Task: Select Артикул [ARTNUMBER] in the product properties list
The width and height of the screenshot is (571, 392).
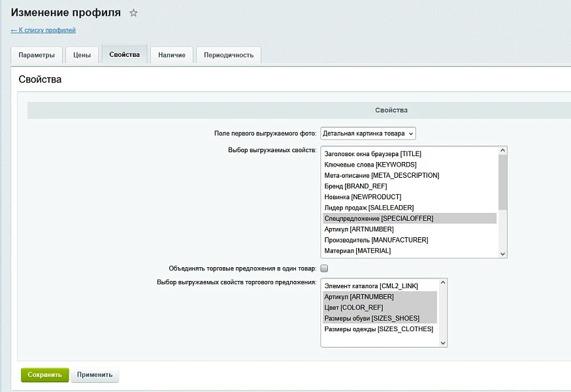Action: (410, 229)
